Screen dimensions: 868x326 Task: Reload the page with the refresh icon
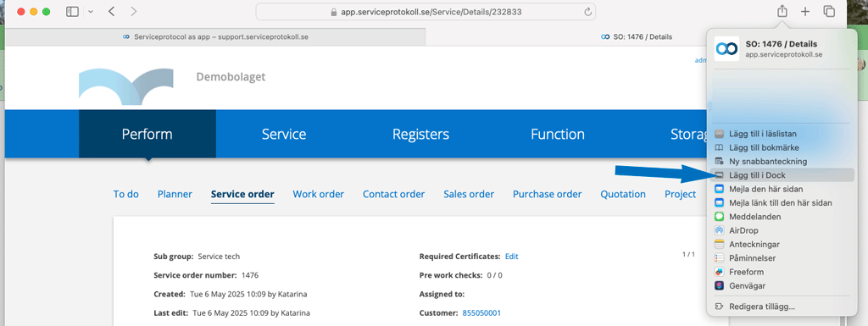click(587, 12)
